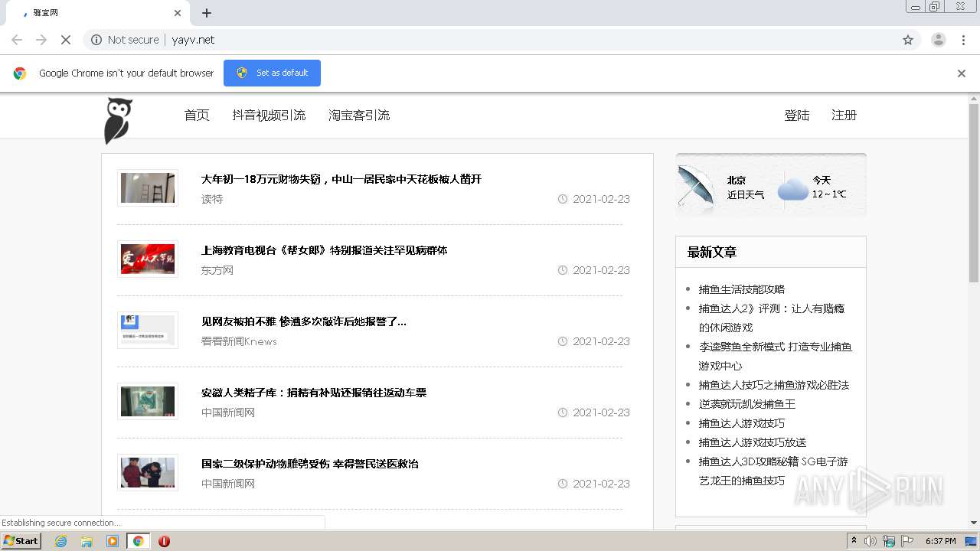Open 首页 navigation item
The image size is (980, 551).
[197, 116]
